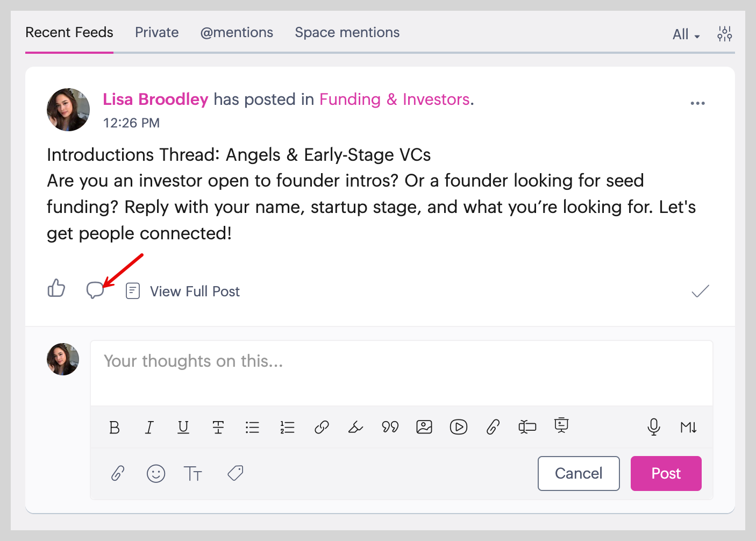Open Funding & Investors space link
The height and width of the screenshot is (541, 756).
pos(395,99)
